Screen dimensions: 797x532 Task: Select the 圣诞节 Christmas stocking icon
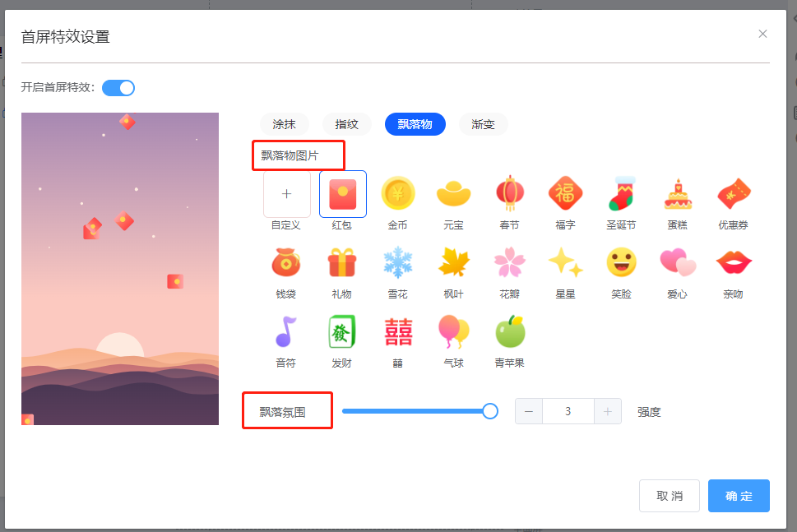coord(621,193)
